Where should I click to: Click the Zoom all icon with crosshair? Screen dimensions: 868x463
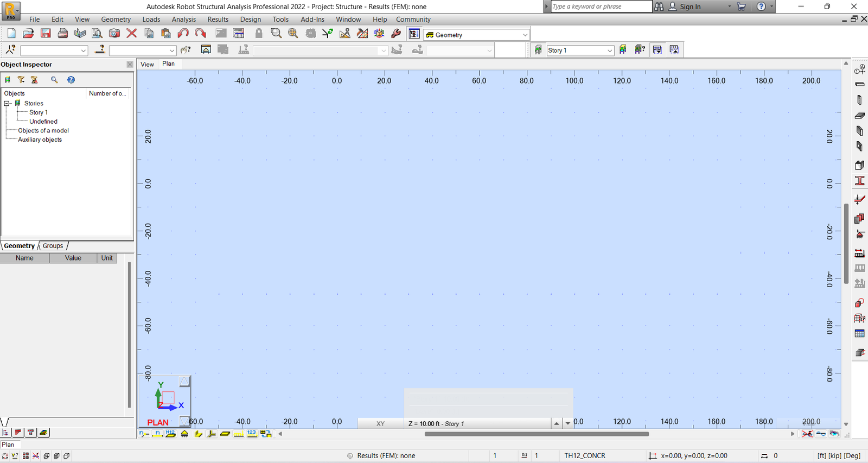293,34
